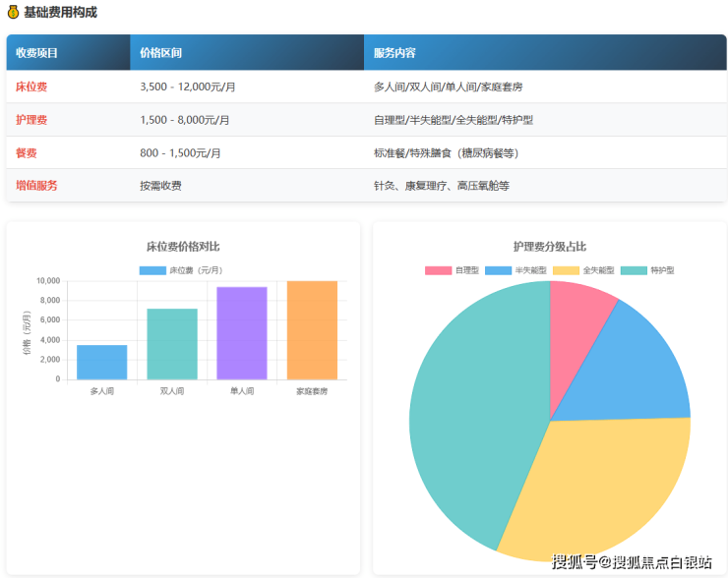
Task: Click the teal 双人间 bar
Action: [172, 344]
